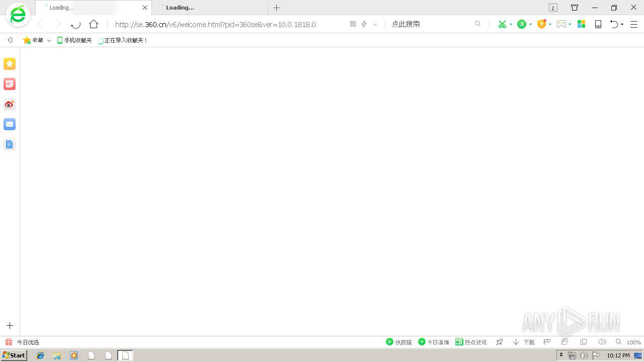Open 今日优选 in status bar
This screenshot has height=362, width=644.
(22, 342)
